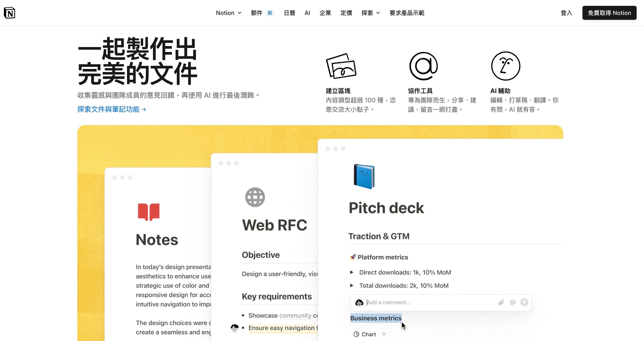Click the plus icon beside Chart
Image resolution: width=644 pixels, height=341 pixels.
[x=384, y=334]
